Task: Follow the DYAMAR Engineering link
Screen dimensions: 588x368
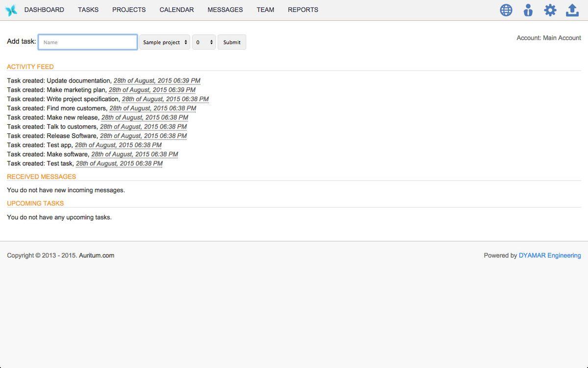Action: pos(550,256)
